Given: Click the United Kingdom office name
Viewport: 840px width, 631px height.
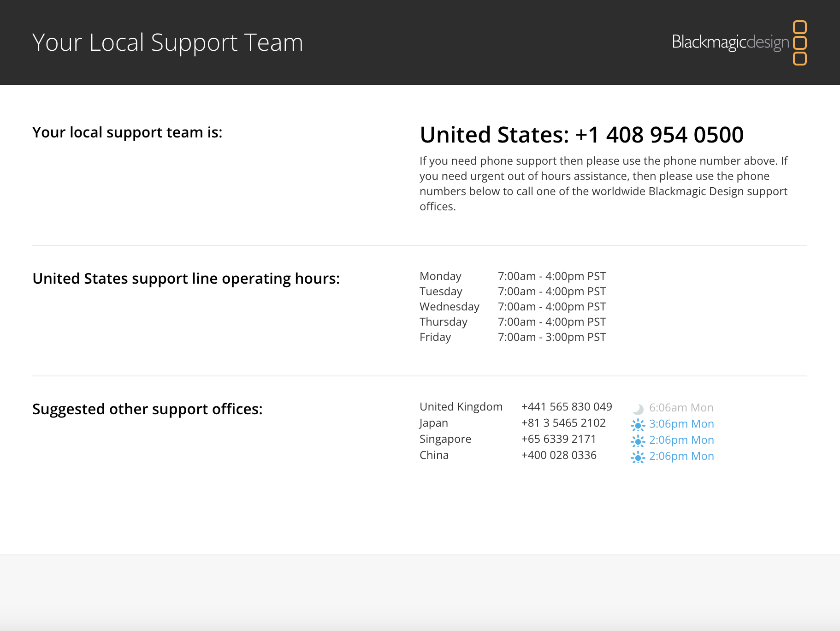Looking at the screenshot, I should [x=461, y=407].
